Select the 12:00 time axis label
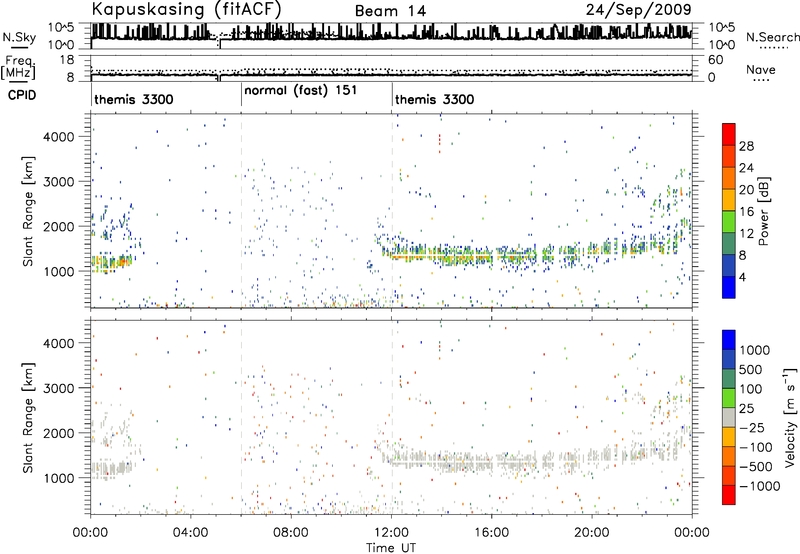Screen dimensions: 800x554 coord(391,533)
